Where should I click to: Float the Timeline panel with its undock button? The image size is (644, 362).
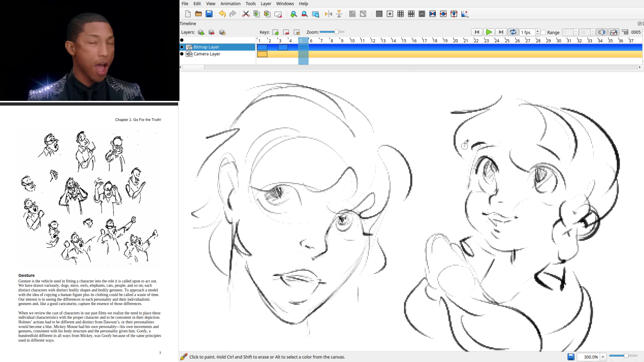(x=639, y=23)
